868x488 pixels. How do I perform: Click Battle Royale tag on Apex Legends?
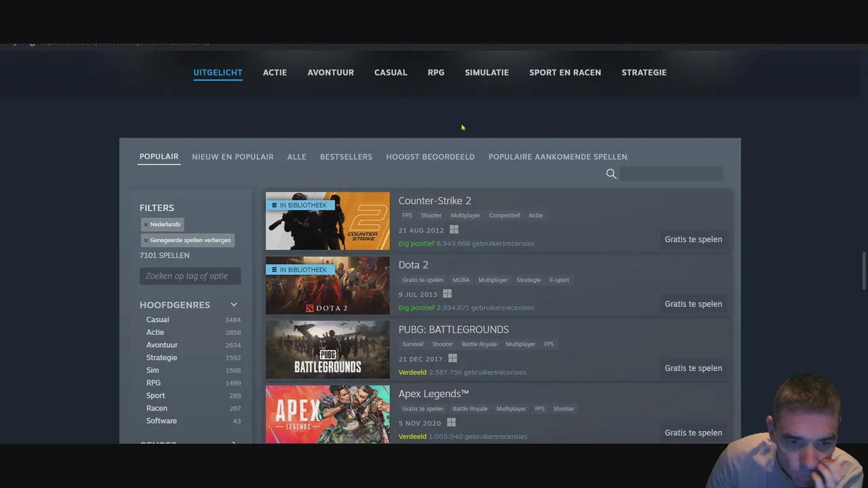pos(470,409)
